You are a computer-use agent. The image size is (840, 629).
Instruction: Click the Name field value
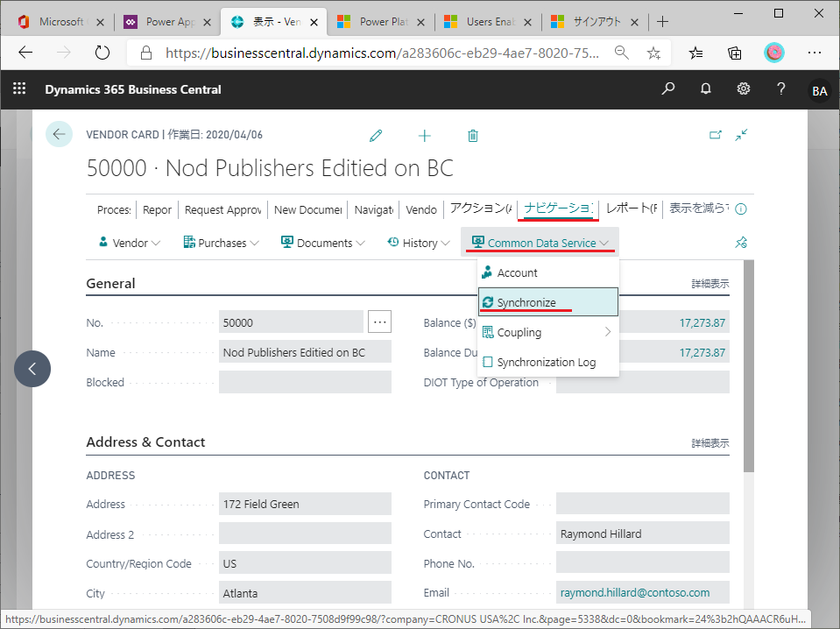point(305,352)
